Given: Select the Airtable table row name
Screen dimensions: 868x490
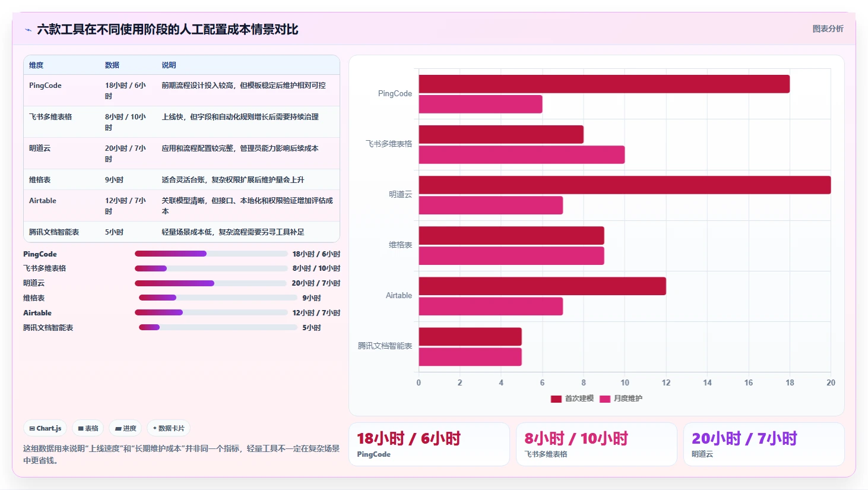Looking at the screenshot, I should tap(43, 201).
